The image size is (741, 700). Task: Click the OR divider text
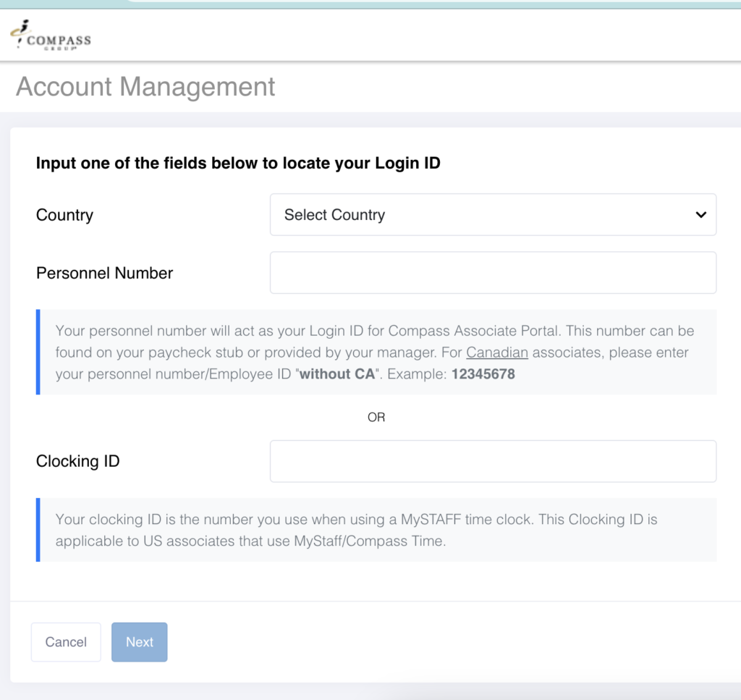pos(376,418)
